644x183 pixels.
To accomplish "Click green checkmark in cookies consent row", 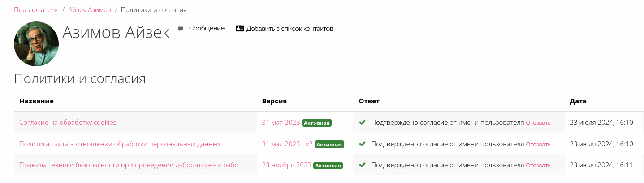I will [363, 122].
